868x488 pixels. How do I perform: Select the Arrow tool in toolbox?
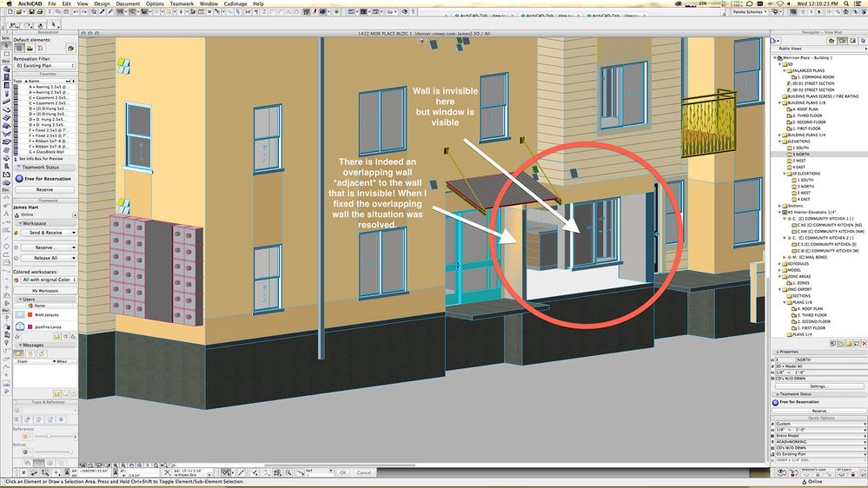(x=6, y=45)
